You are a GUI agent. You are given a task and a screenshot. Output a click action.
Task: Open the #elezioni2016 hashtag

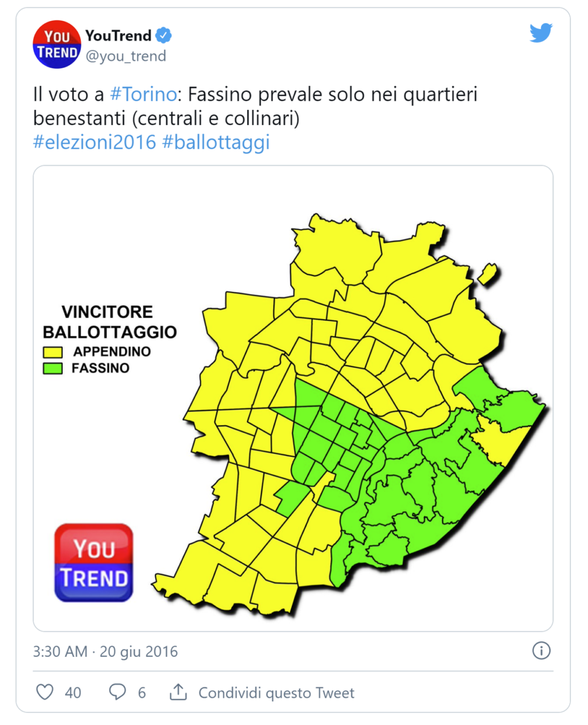pyautogui.click(x=95, y=143)
